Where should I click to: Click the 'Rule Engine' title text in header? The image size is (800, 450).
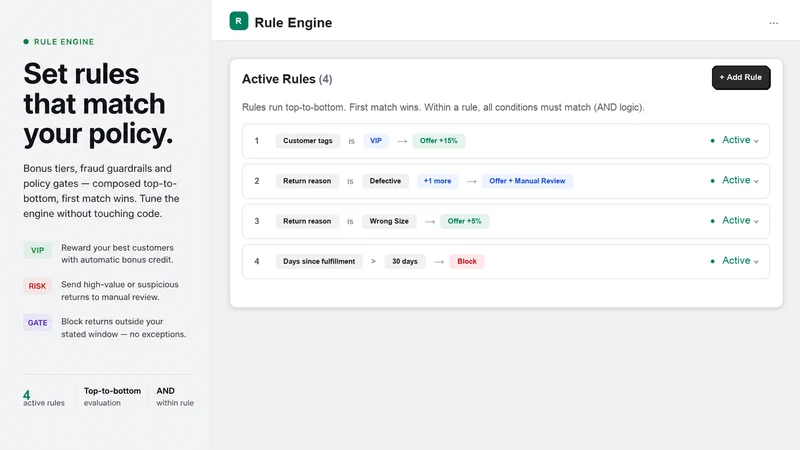pos(293,23)
